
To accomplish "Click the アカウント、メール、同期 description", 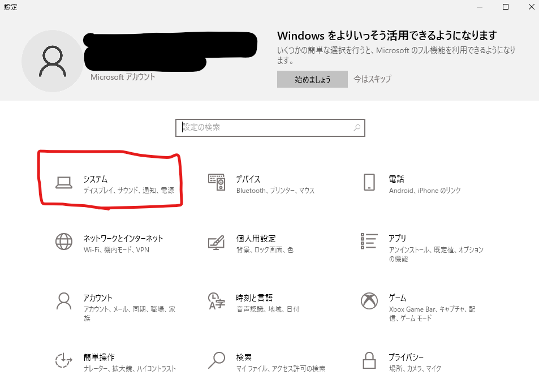I will [x=130, y=313].
